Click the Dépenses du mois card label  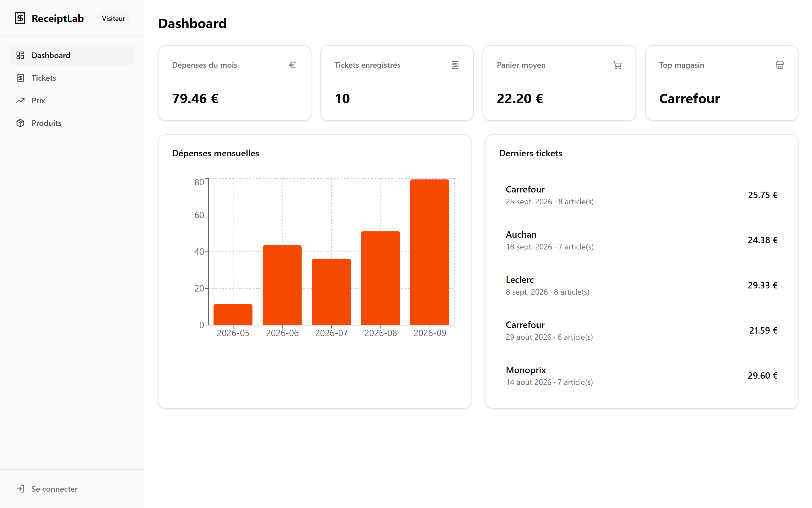[205, 65]
